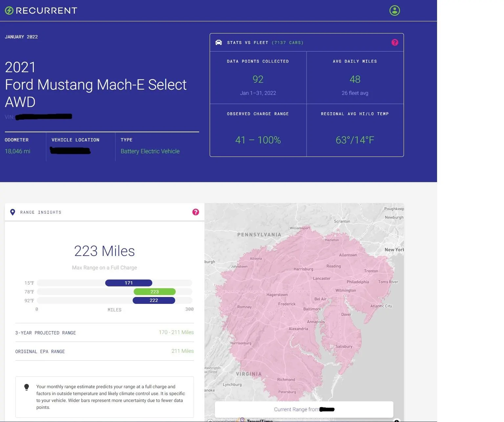This screenshot has width=504, height=422.
Task: Click Philadelphia on the range map
Action: (x=358, y=282)
